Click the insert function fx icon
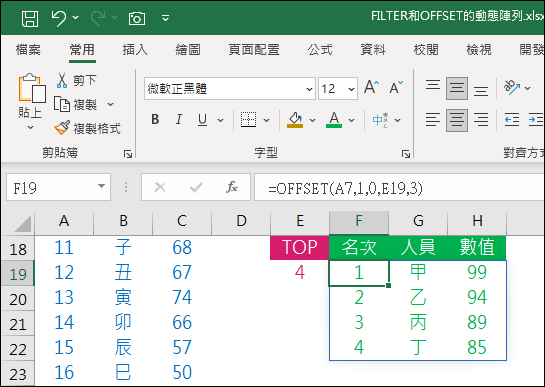The height and width of the screenshot is (387, 545). click(231, 187)
